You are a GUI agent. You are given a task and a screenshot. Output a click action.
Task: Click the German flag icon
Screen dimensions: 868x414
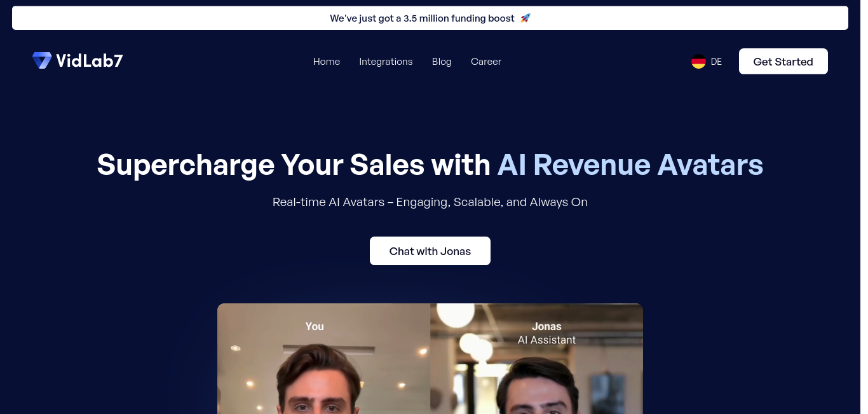coord(698,62)
